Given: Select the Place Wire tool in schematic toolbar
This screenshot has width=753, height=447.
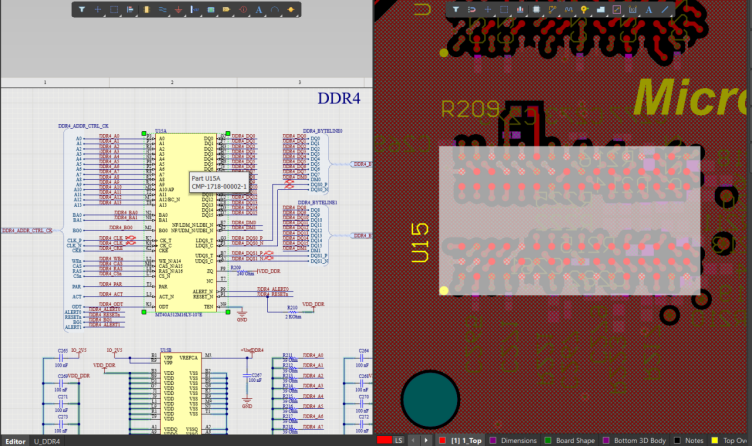Looking at the screenshot, I should click(x=163, y=9).
